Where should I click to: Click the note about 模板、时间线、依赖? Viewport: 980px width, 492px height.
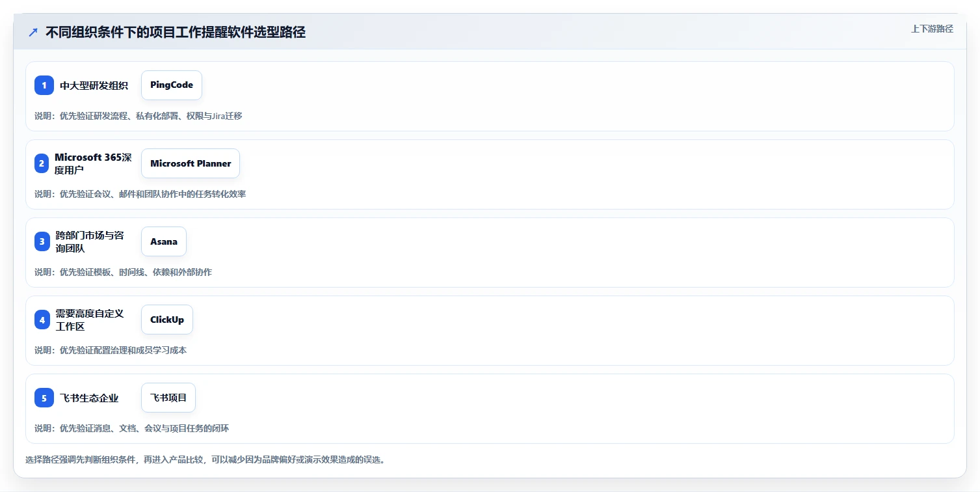[124, 272]
